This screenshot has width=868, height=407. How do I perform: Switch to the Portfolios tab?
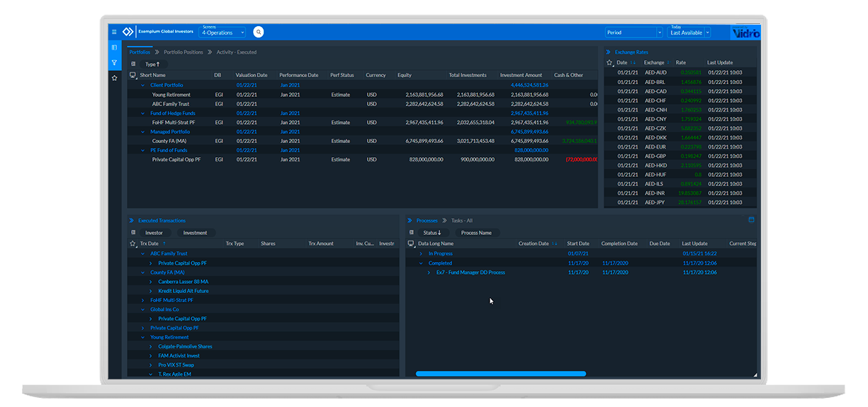point(140,52)
